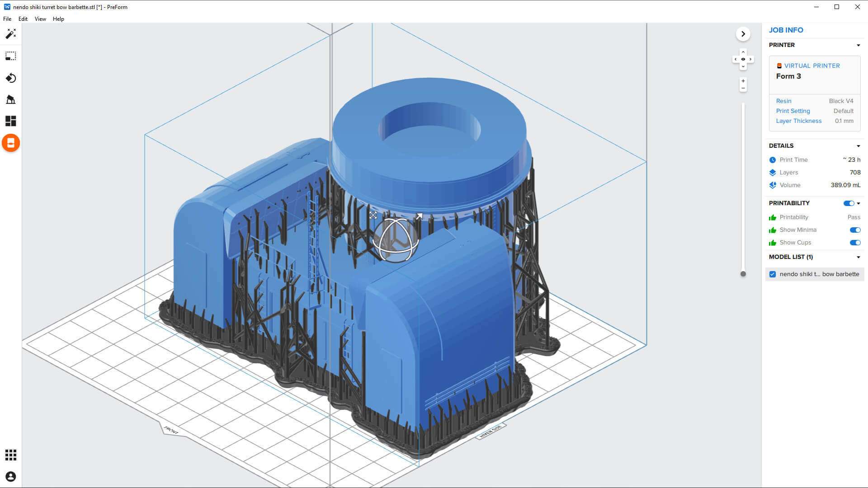The width and height of the screenshot is (868, 488).
Task: Uncheck the nendo shiki bow barbette model checkbox
Action: click(x=773, y=274)
